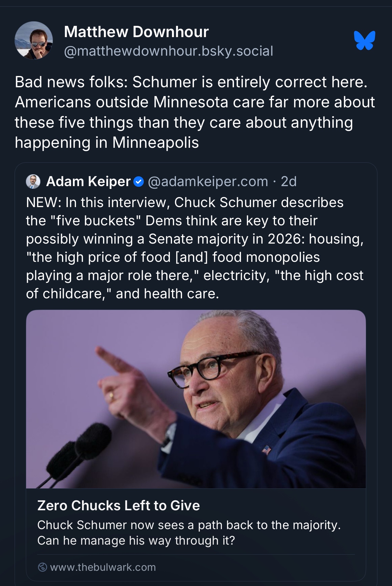The width and height of the screenshot is (392, 586).
Task: Open the Adam Keiper author name
Action: (x=88, y=182)
